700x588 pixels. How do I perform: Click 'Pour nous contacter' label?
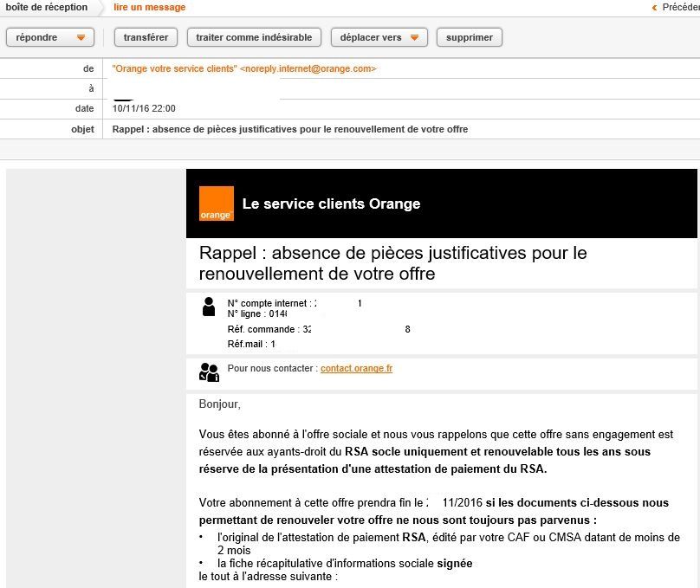pos(273,368)
